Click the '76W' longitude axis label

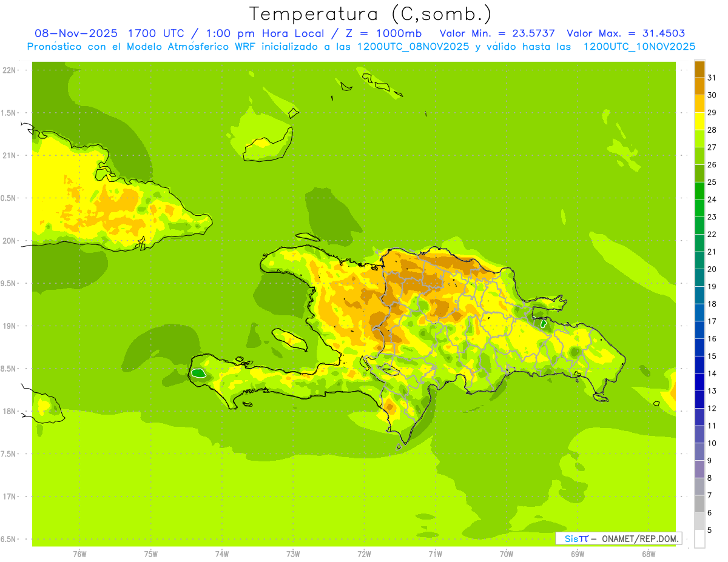(79, 554)
